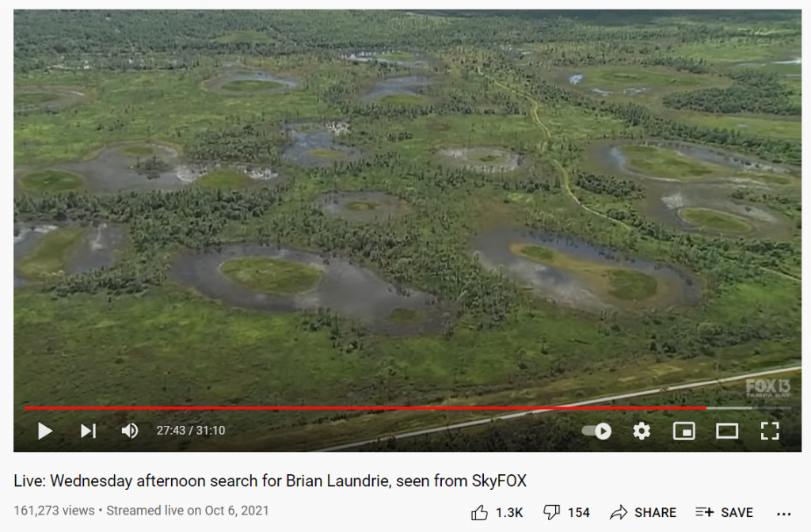Skip to the next video

click(89, 431)
